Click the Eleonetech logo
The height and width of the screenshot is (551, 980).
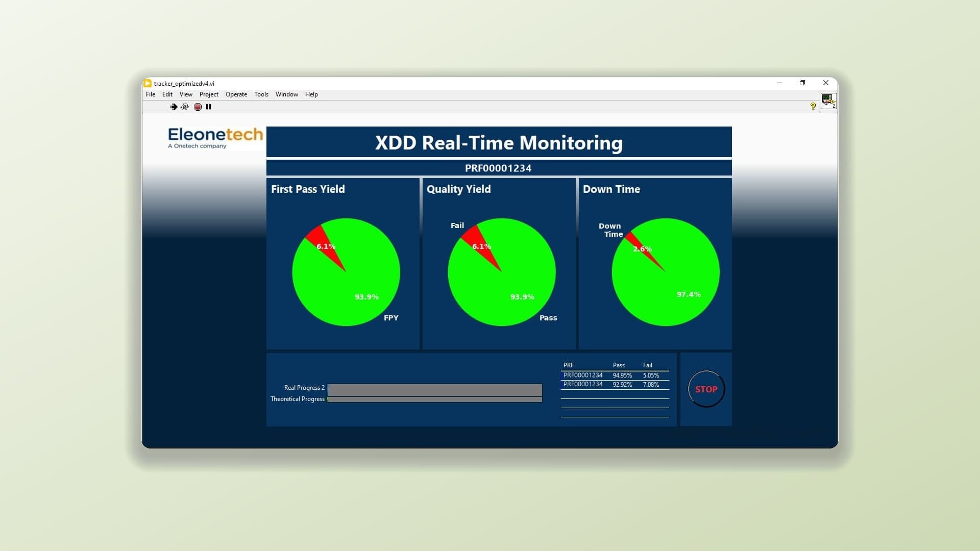[215, 138]
